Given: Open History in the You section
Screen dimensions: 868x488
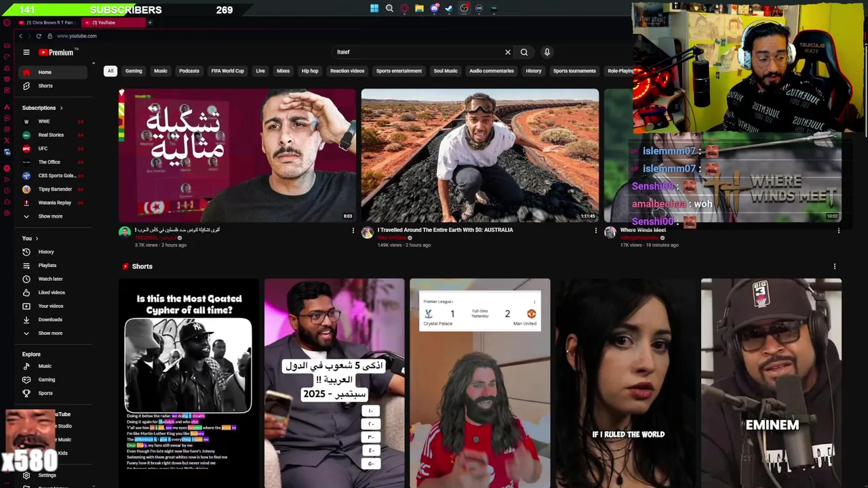Looking at the screenshot, I should click(54, 252).
